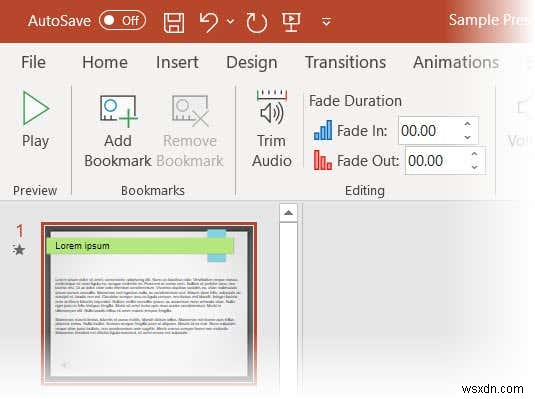Click the Undo arrow icon
The width and height of the screenshot is (535, 399).
[208, 23]
